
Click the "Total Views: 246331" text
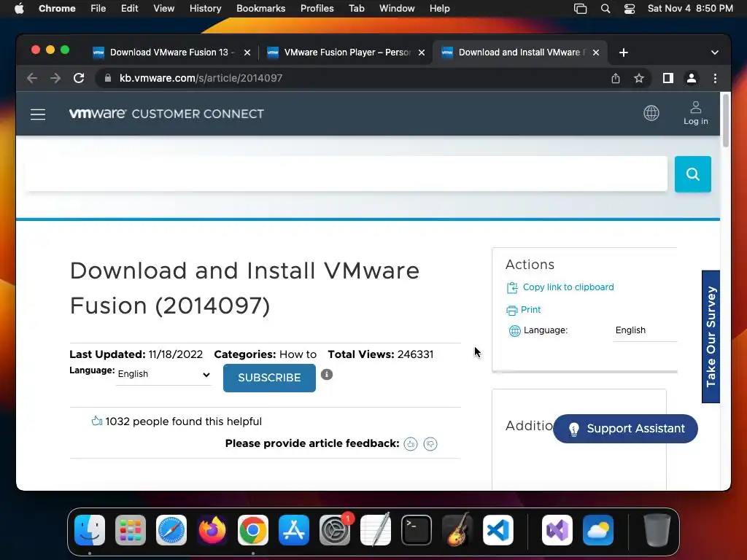pyautogui.click(x=381, y=354)
